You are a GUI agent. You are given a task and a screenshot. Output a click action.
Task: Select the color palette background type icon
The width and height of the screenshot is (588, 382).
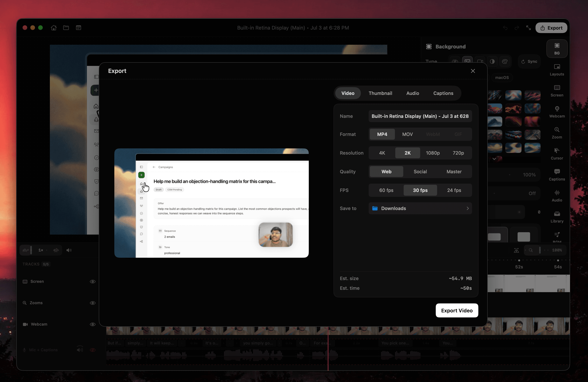[505, 61]
